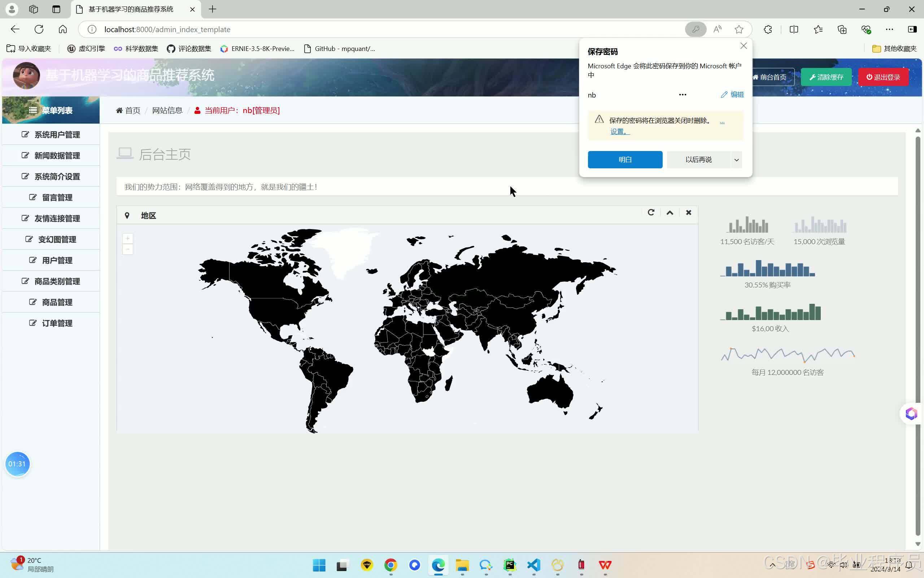Open the workspaces icon in title bar
Viewport: 924px width, 578px height.
(x=34, y=9)
